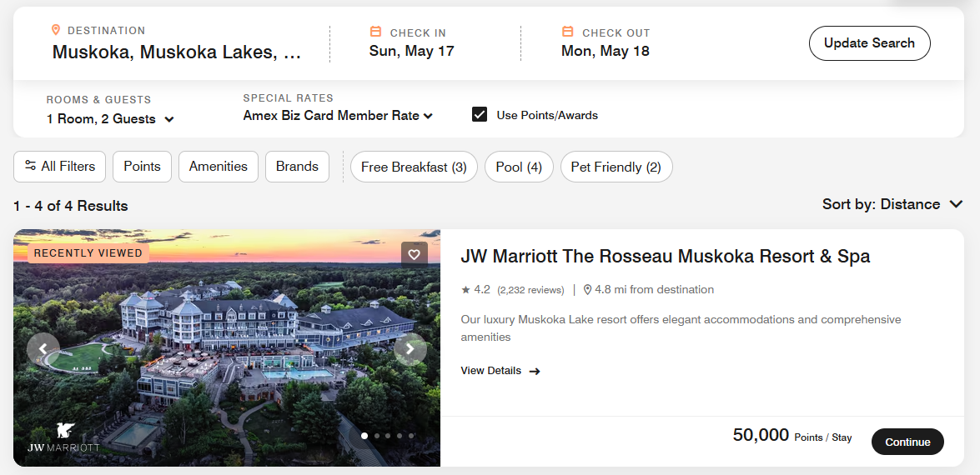The height and width of the screenshot is (475, 980).
Task: Change the Mon, May 18 check-out date
Action: point(605,51)
